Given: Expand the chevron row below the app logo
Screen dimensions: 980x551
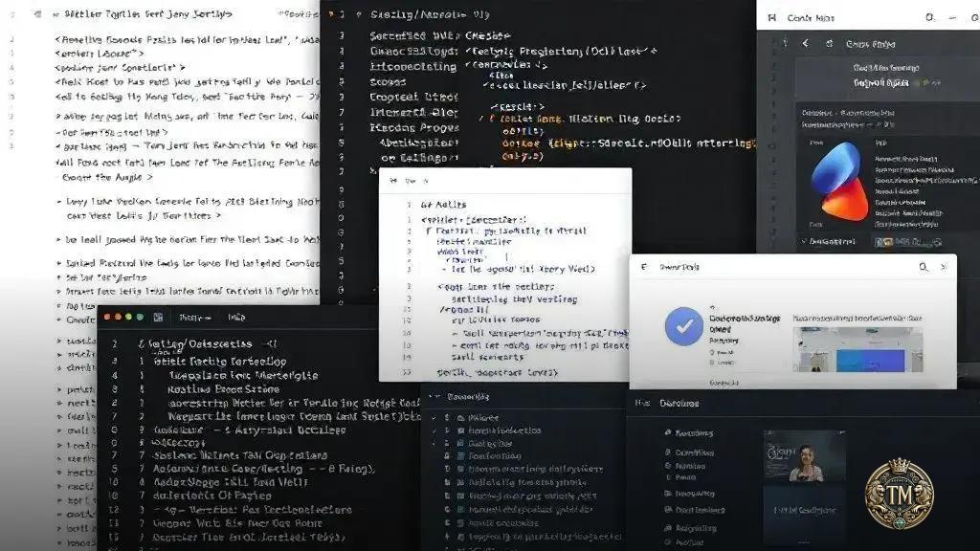Looking at the screenshot, I should (x=804, y=242).
